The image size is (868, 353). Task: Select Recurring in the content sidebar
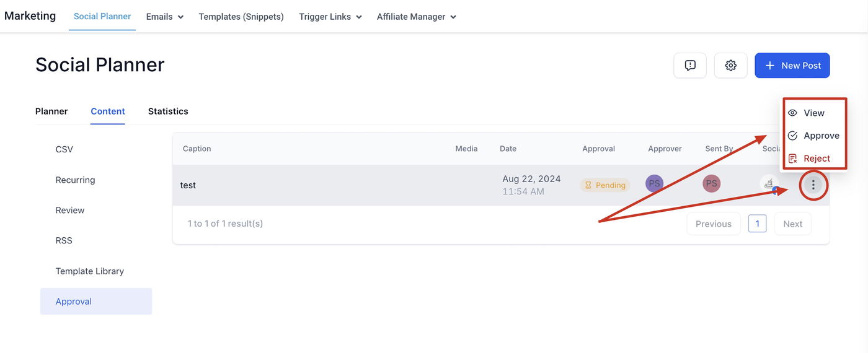pos(75,180)
